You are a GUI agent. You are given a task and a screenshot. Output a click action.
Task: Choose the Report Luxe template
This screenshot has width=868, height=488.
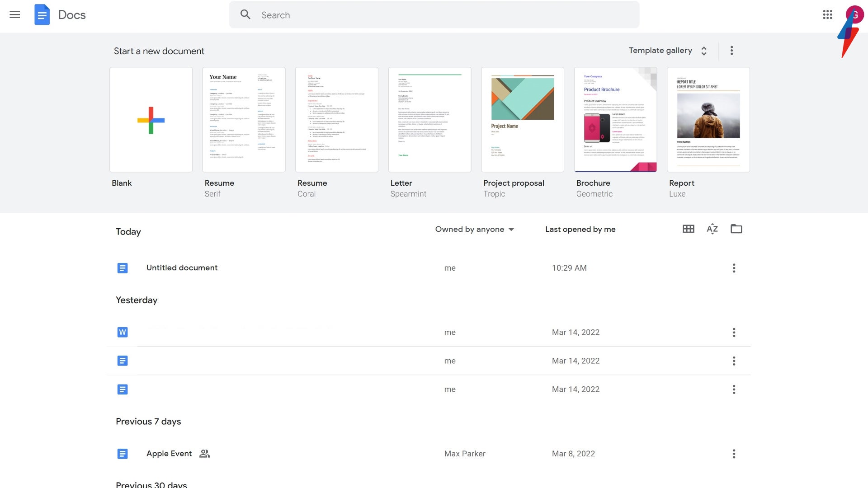(708, 120)
